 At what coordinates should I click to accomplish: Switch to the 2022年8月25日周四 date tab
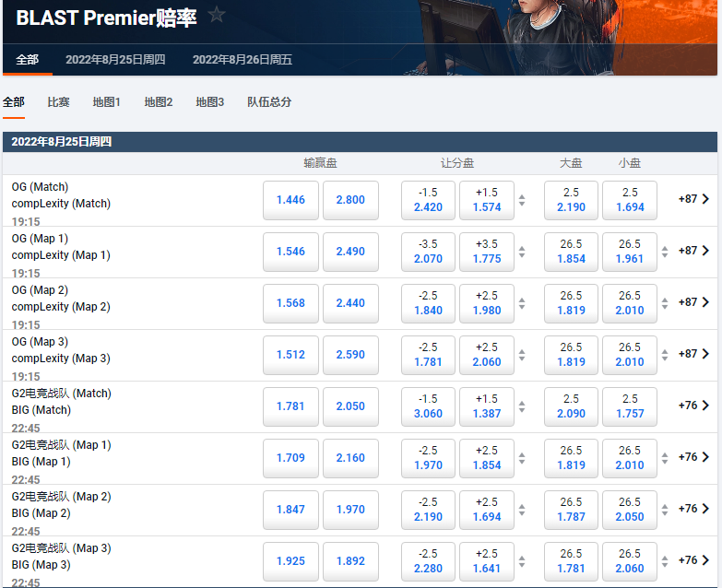pyautogui.click(x=115, y=60)
